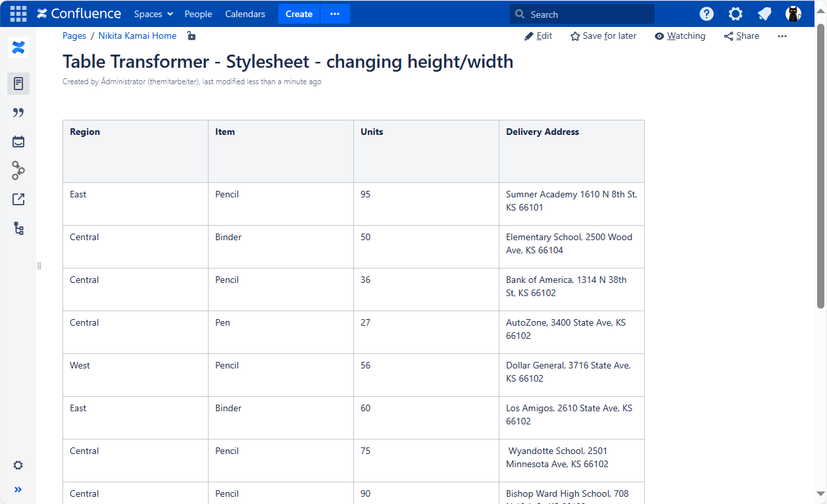827x504 pixels.
Task: Toggle the Watching page button
Action: pos(680,36)
